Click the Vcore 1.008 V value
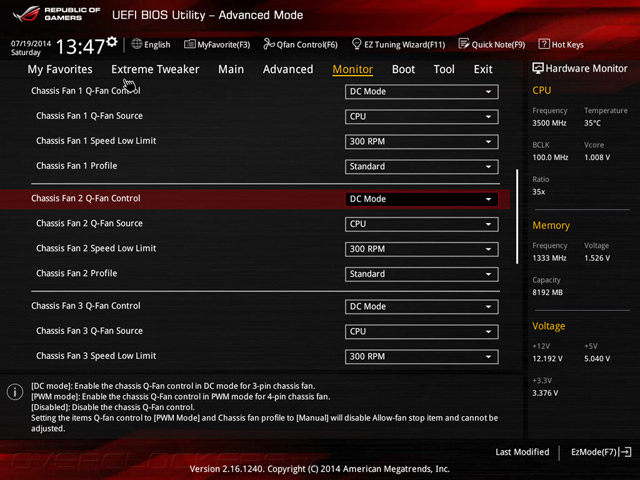 click(597, 157)
